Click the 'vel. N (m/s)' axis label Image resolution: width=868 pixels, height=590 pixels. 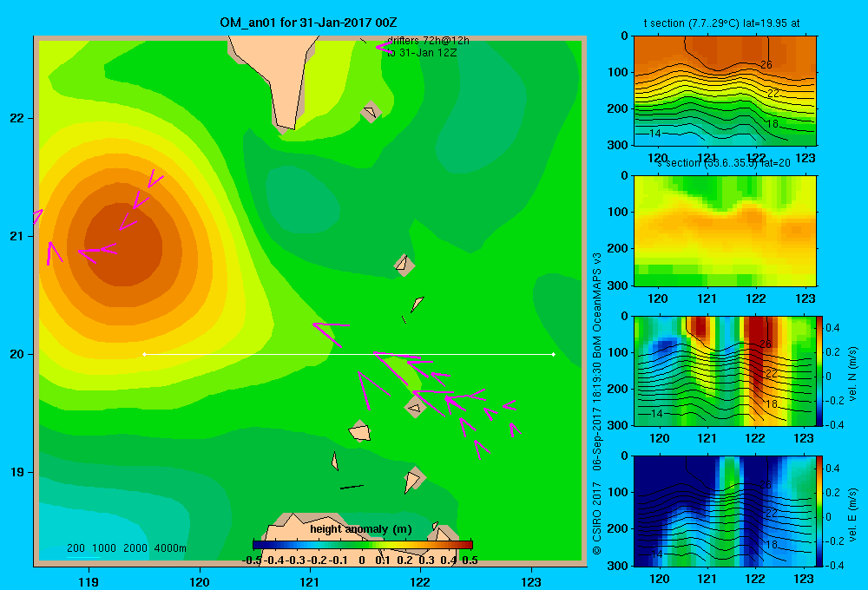click(853, 374)
